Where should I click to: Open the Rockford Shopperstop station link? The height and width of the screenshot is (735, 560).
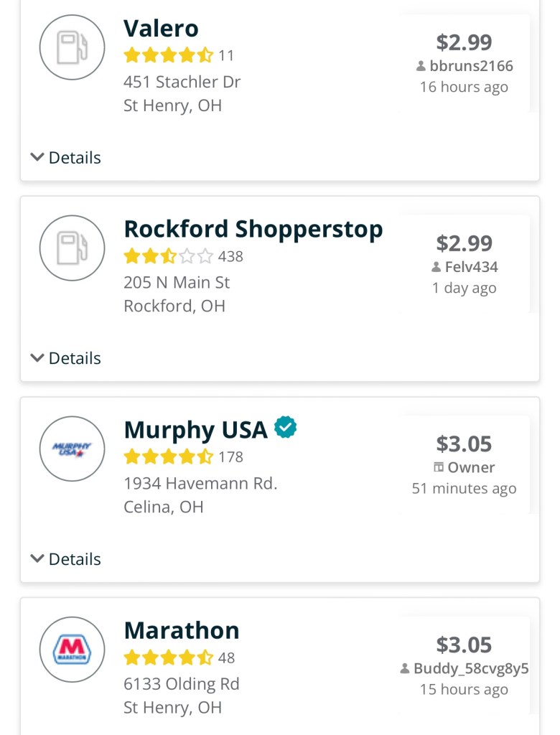pos(253,230)
